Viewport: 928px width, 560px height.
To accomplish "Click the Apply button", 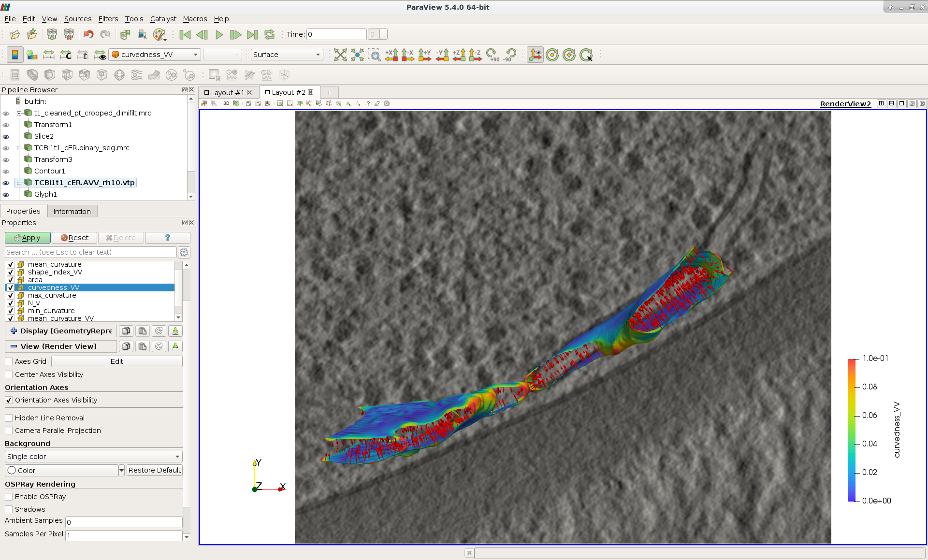I will 28,238.
